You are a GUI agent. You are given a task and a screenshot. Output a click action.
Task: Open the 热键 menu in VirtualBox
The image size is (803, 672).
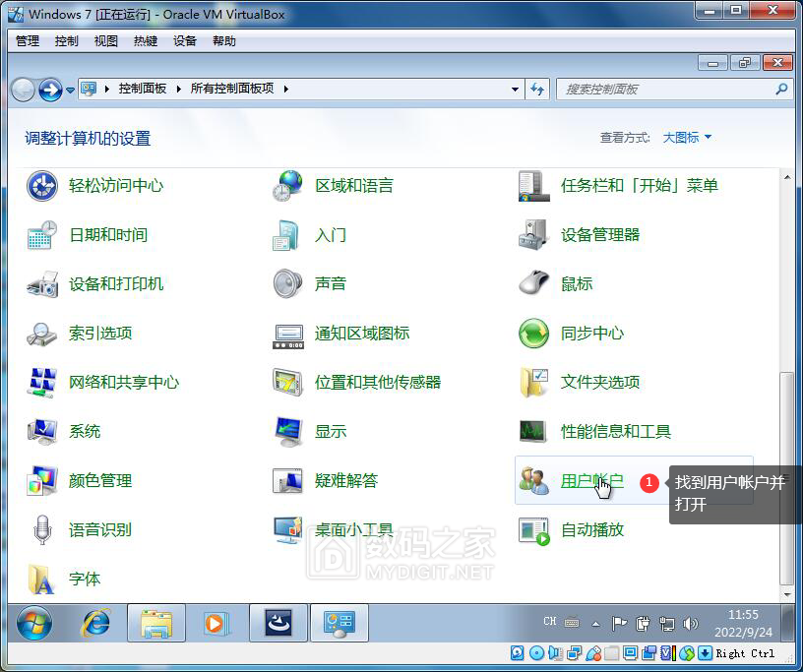pos(146,41)
